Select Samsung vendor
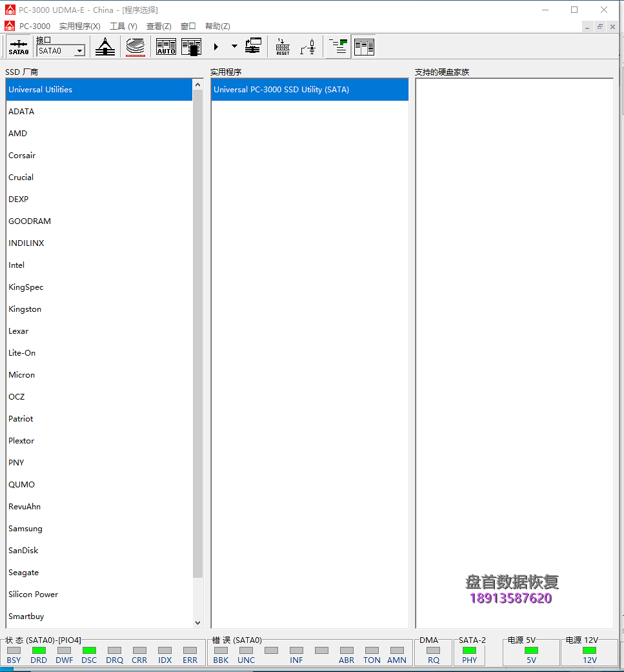624x672 pixels. point(99,529)
